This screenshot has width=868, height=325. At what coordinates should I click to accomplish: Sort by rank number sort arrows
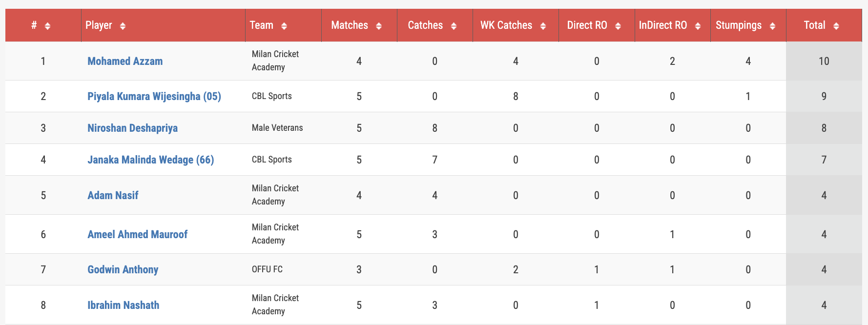click(x=47, y=26)
